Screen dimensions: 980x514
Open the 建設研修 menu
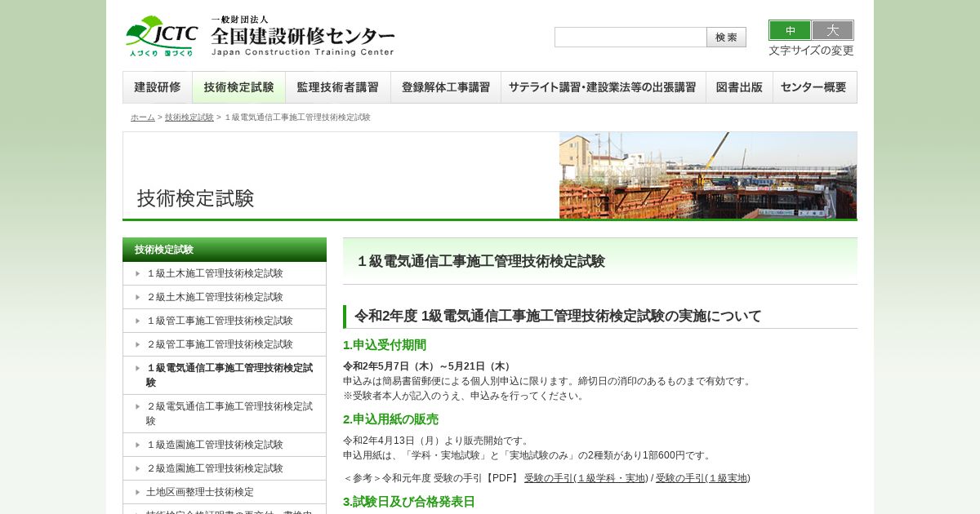point(158,87)
